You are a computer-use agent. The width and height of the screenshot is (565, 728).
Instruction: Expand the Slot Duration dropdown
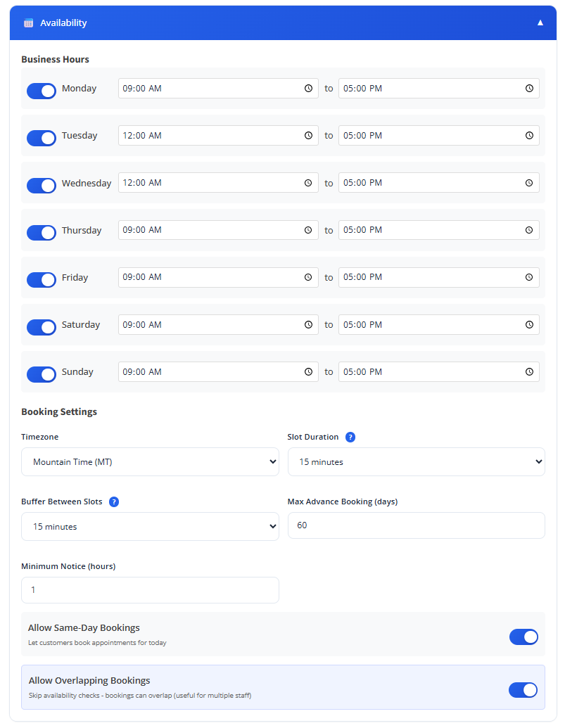[x=416, y=462]
